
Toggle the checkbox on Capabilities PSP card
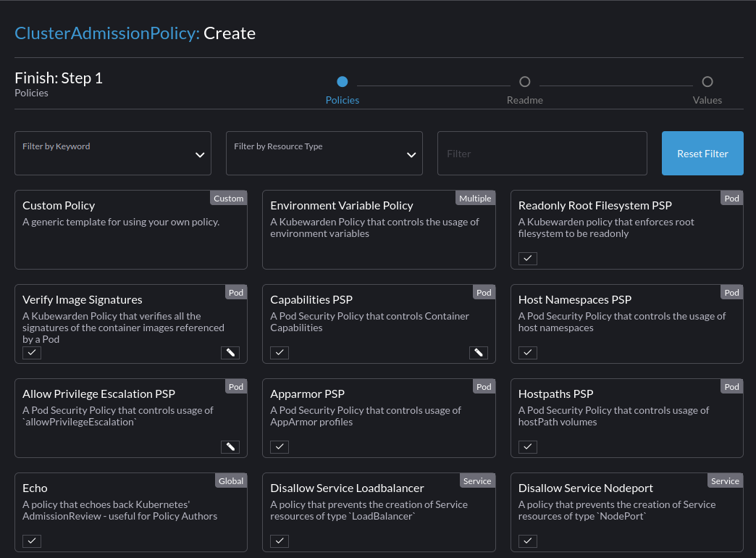click(x=280, y=352)
